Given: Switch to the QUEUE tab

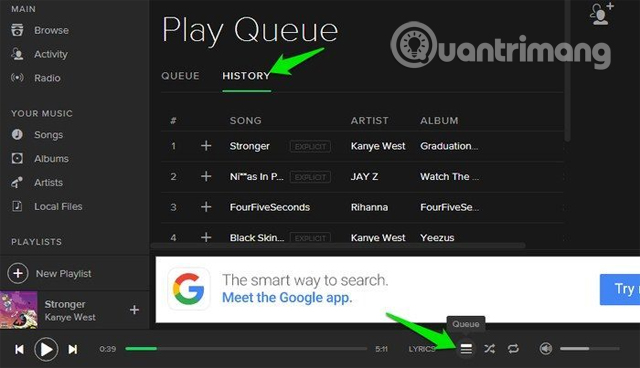Looking at the screenshot, I should pyautogui.click(x=180, y=76).
